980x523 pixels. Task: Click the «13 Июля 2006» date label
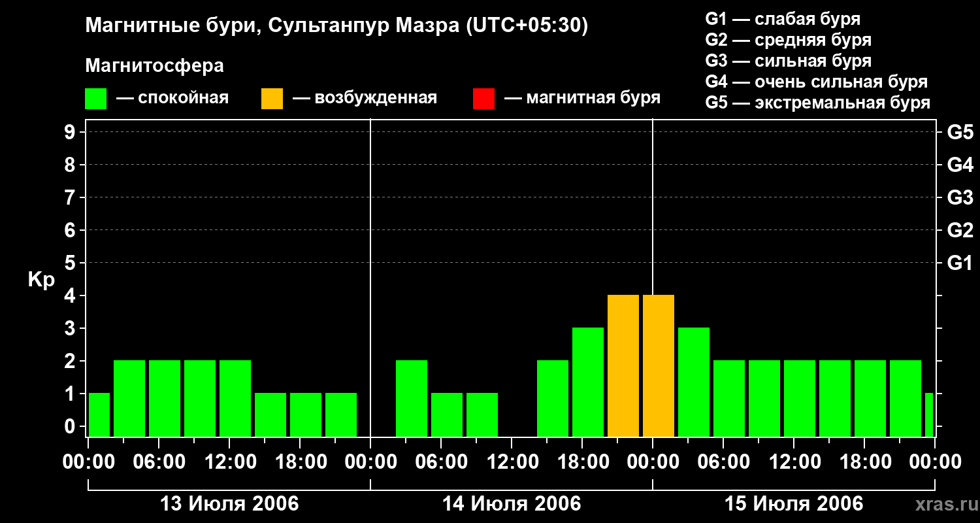coord(229,504)
